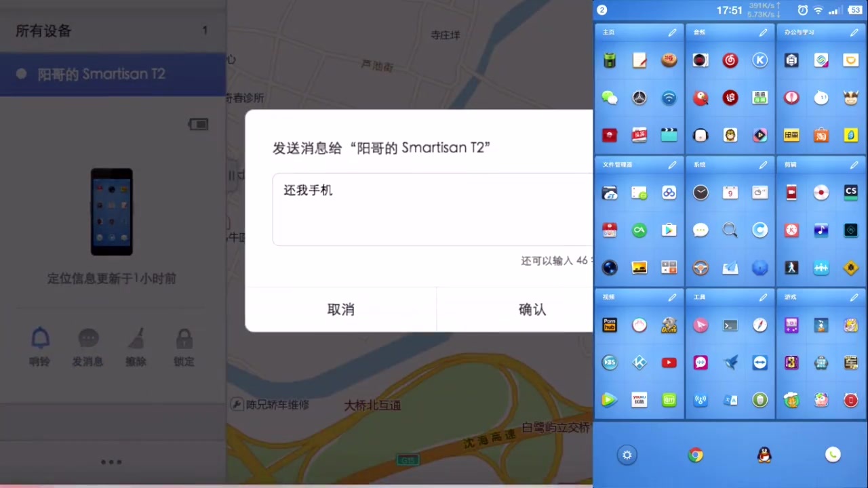The width and height of the screenshot is (868, 488).
Task: Click 陈兄轿车维修 place on the map
Action: pyautogui.click(x=277, y=405)
